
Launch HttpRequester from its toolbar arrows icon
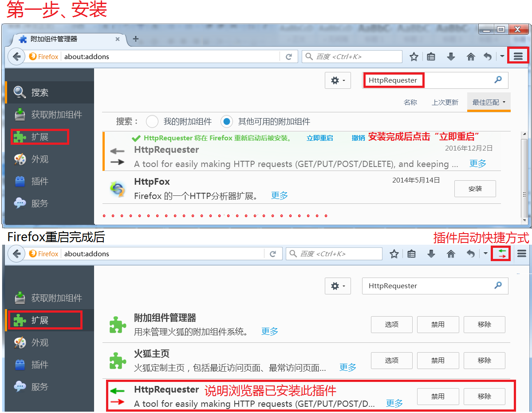click(502, 254)
